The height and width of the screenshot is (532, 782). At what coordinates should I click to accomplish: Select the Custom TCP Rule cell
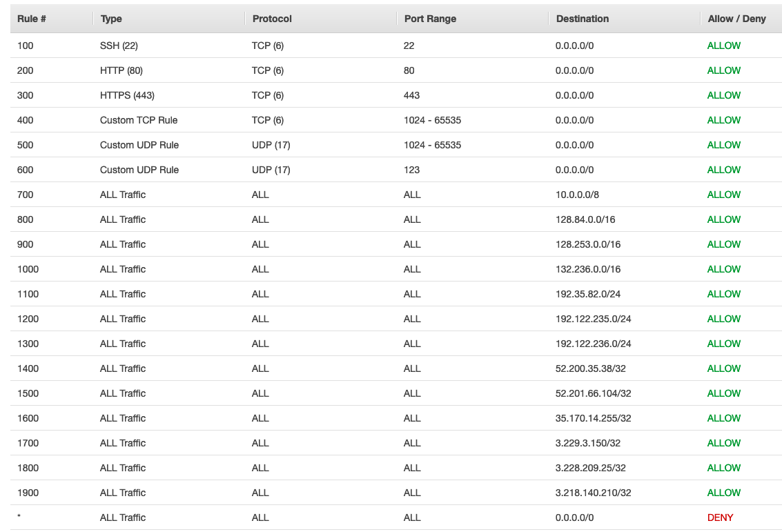(139, 120)
